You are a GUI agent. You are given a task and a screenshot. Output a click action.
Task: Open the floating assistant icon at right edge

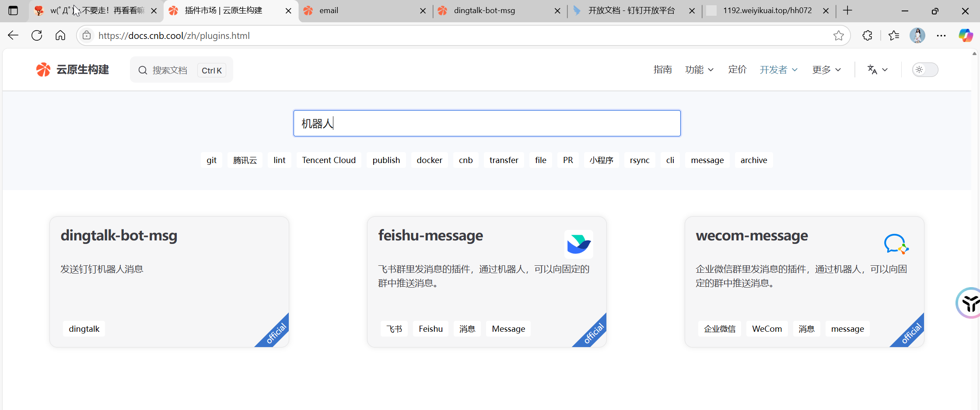click(969, 303)
